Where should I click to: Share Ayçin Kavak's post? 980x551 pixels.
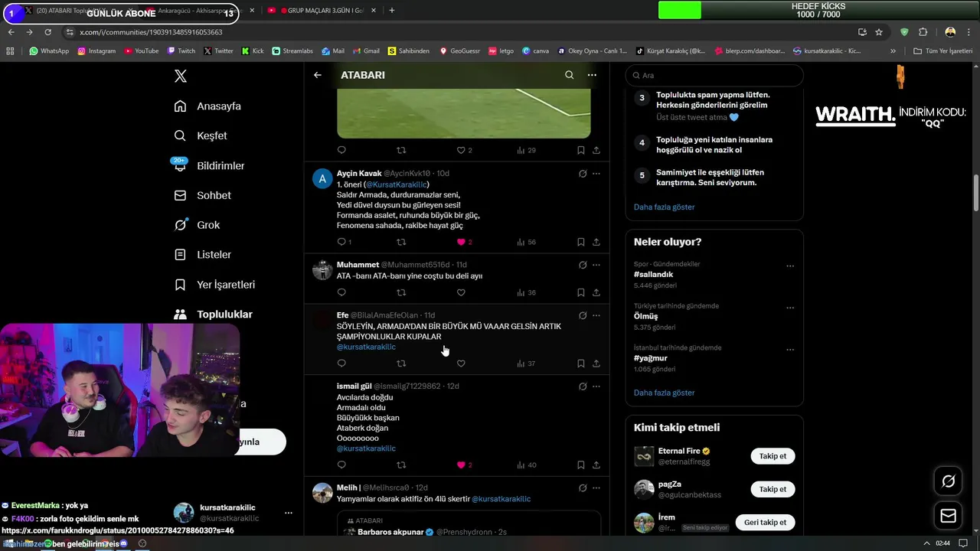596,242
